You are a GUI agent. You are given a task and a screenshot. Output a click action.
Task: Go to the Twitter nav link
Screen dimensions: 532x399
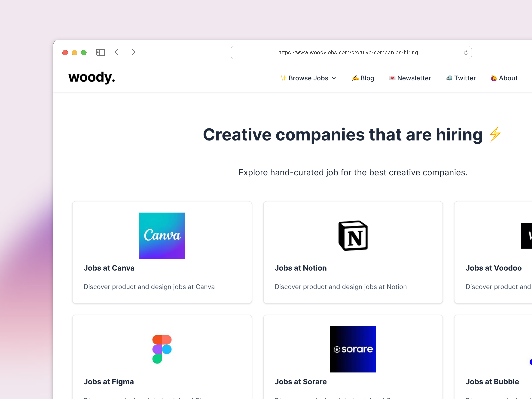461,78
